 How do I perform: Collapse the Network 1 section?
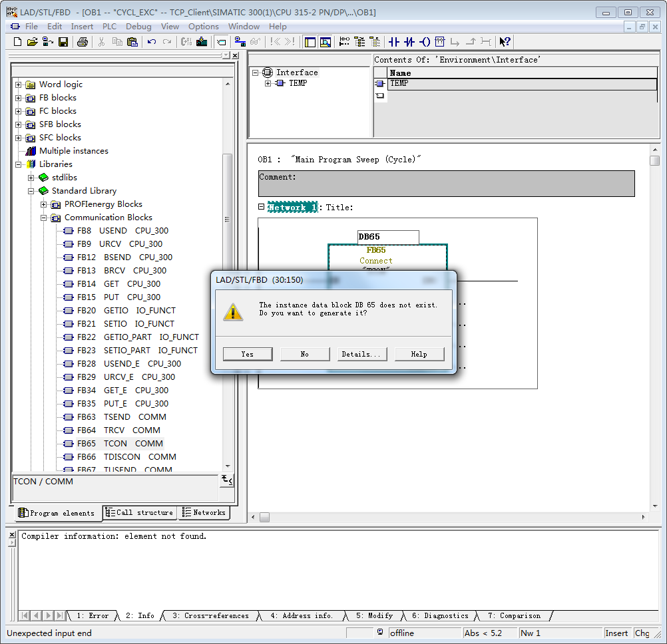(x=262, y=207)
